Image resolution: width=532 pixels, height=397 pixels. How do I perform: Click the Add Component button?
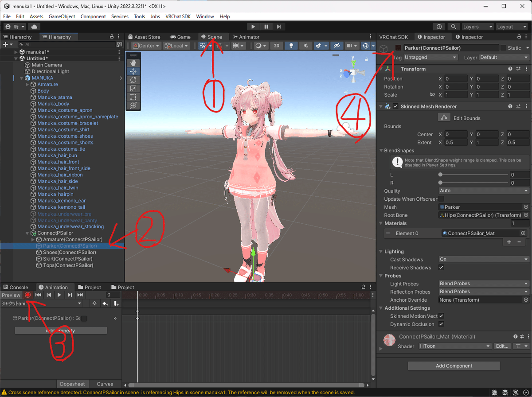tap(454, 366)
